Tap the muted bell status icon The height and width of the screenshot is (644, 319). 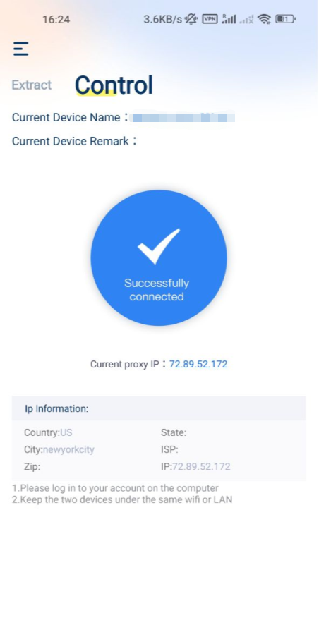pos(191,19)
